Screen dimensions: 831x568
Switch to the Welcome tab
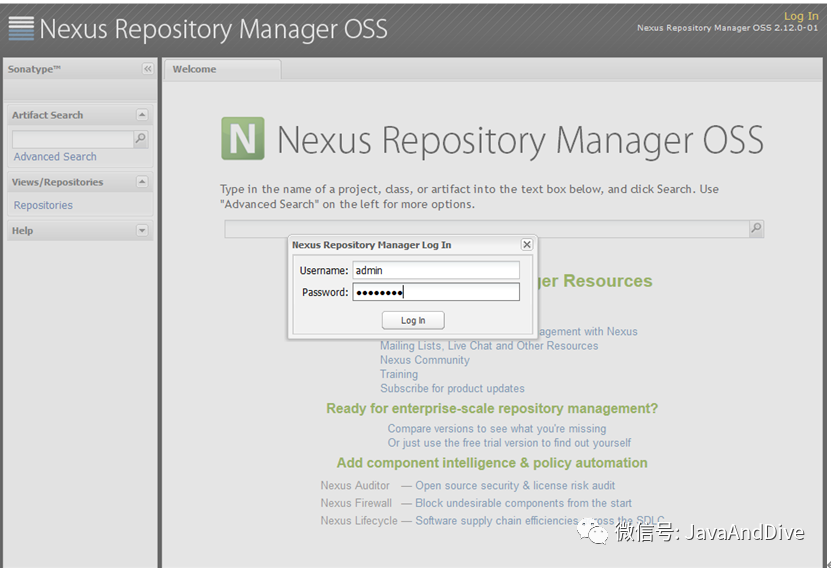click(x=222, y=69)
